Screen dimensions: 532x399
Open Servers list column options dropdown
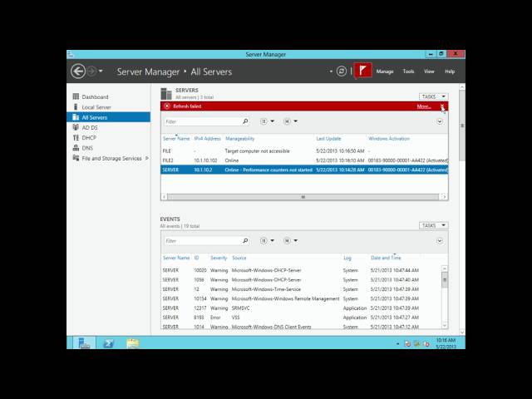[x=267, y=121]
